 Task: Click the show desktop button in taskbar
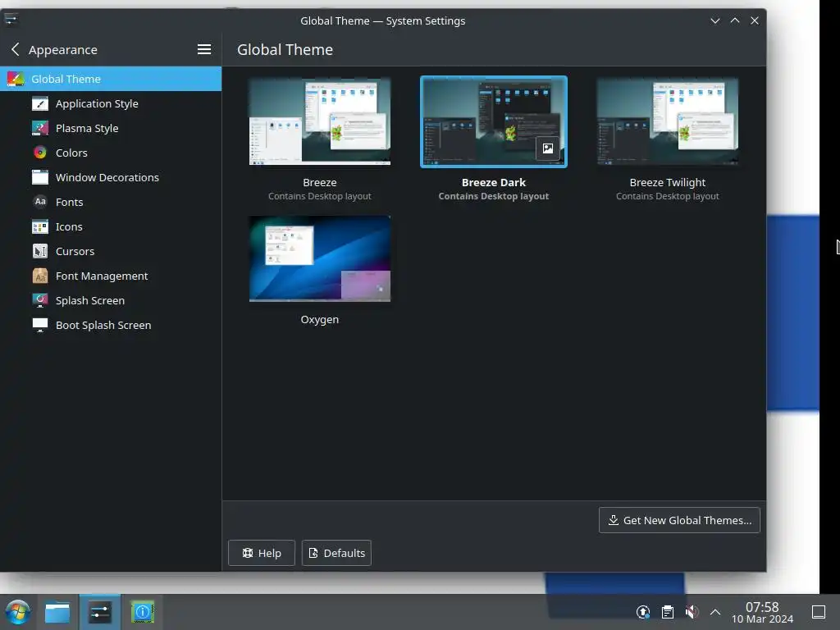coord(819,612)
